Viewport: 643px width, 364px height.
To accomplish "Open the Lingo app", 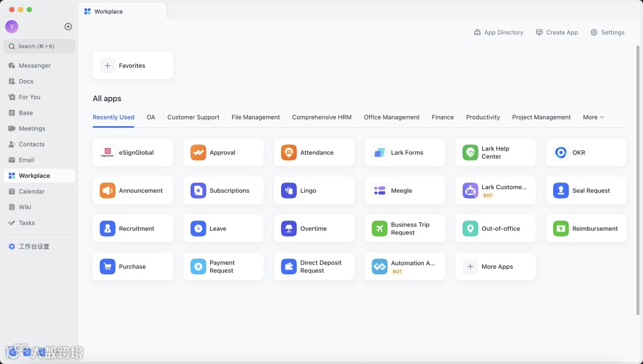I will click(314, 190).
